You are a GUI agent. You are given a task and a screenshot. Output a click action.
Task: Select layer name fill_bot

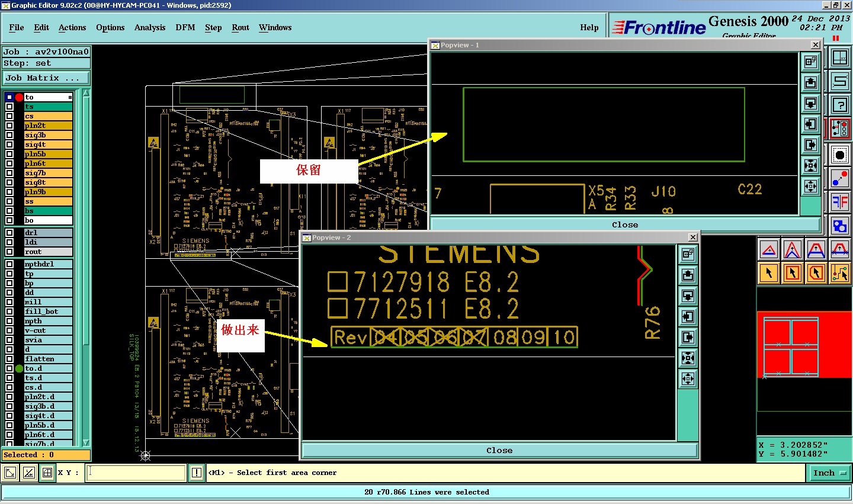(49, 312)
